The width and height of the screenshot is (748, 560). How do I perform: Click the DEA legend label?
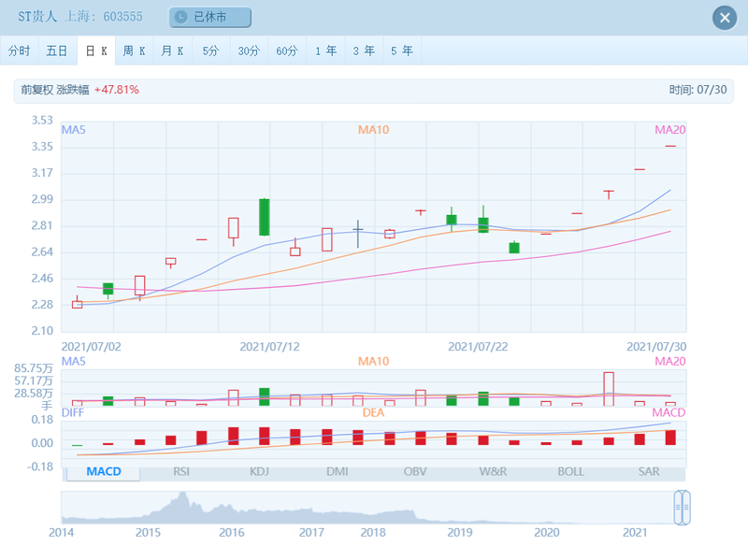[373, 412]
